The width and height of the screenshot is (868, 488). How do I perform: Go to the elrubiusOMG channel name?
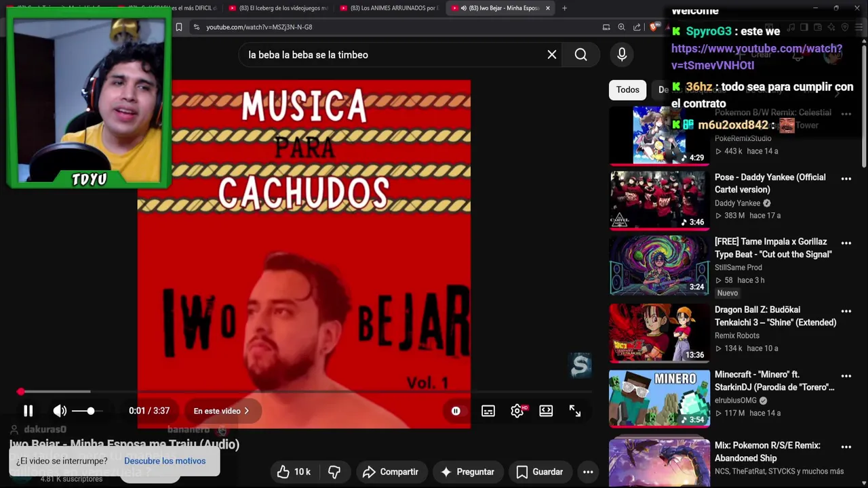[x=735, y=401]
